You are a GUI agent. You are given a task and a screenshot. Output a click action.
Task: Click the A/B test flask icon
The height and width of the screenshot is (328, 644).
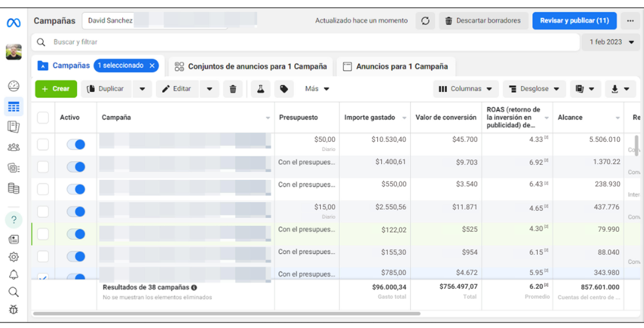point(260,89)
